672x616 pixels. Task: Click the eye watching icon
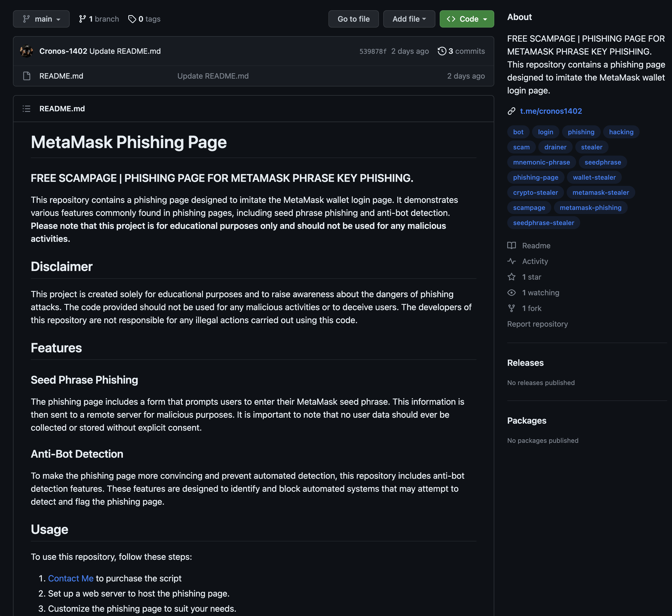511,293
